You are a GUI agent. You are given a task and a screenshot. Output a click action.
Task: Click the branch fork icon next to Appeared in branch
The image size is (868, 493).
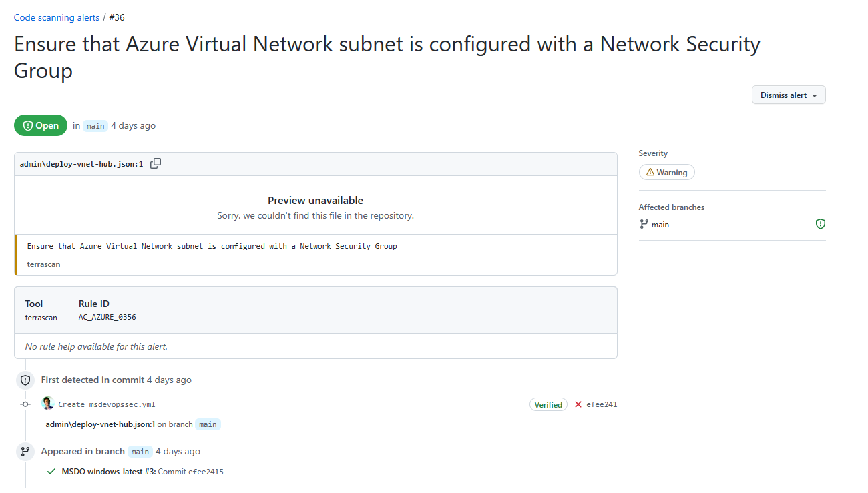coord(25,451)
